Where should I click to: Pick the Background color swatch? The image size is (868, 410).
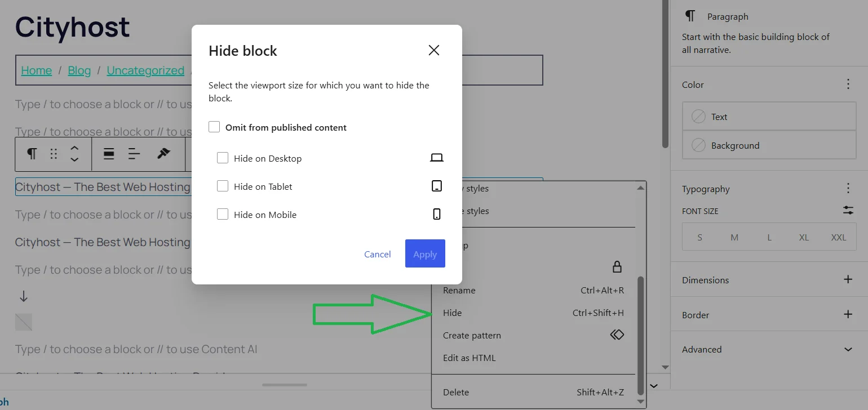769,145
